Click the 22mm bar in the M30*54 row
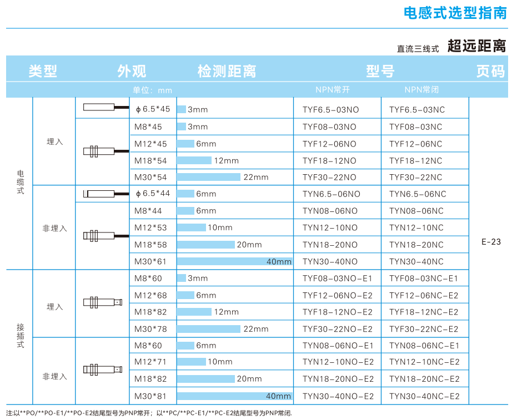This screenshot has height=420, width=512. pyautogui.click(x=209, y=177)
